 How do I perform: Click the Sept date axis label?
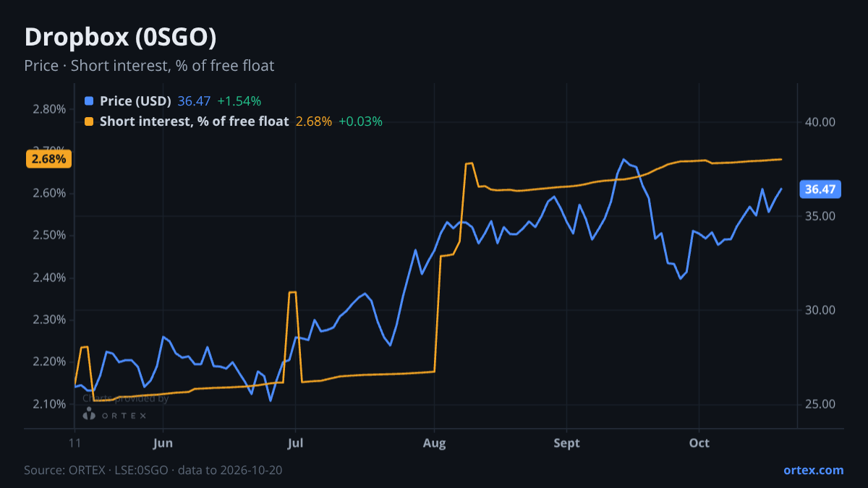[567, 443]
